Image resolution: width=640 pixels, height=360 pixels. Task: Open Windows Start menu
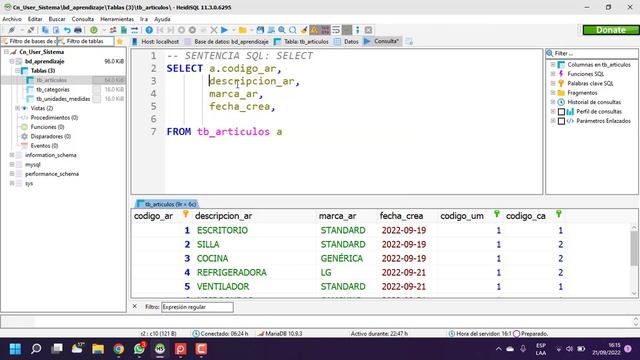15,349
